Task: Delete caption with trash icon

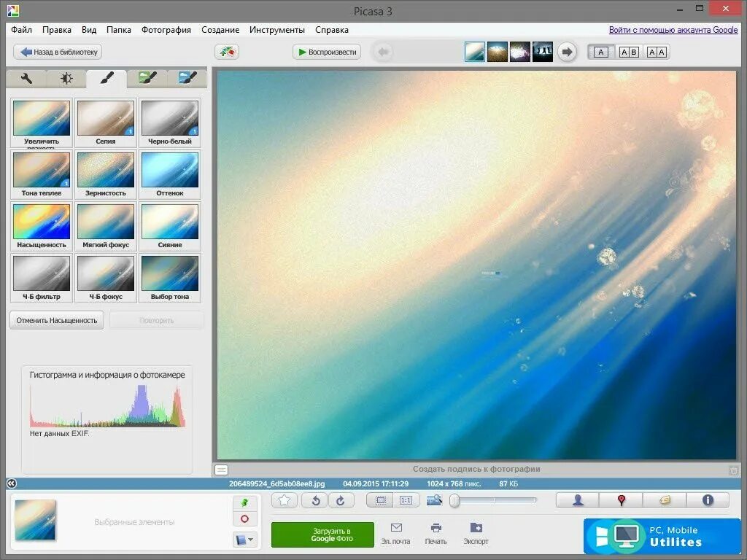Action: click(x=733, y=470)
